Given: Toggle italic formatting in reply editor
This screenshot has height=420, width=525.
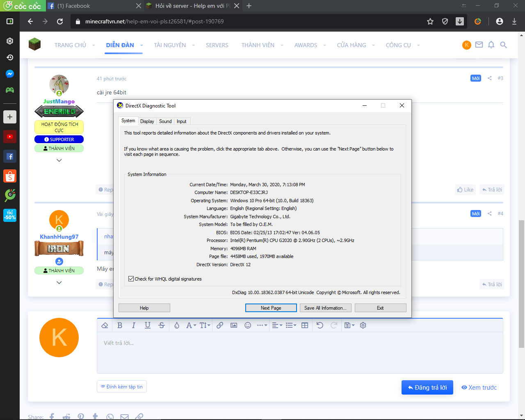Looking at the screenshot, I should 133,325.
